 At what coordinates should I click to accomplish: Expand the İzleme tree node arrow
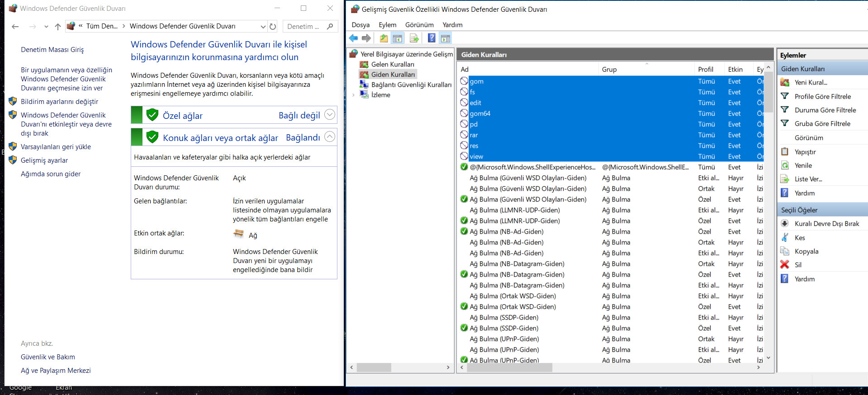click(353, 95)
